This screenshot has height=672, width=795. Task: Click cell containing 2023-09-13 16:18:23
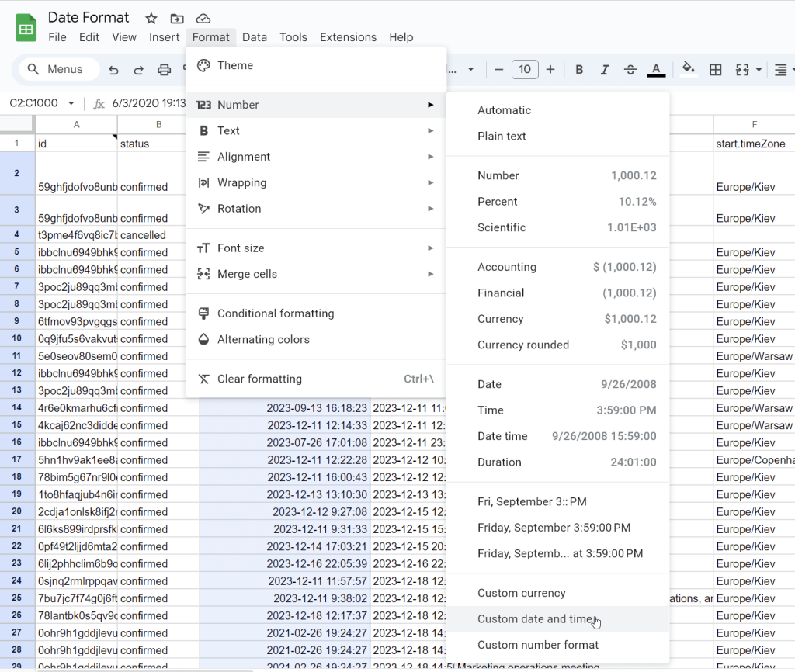285,408
